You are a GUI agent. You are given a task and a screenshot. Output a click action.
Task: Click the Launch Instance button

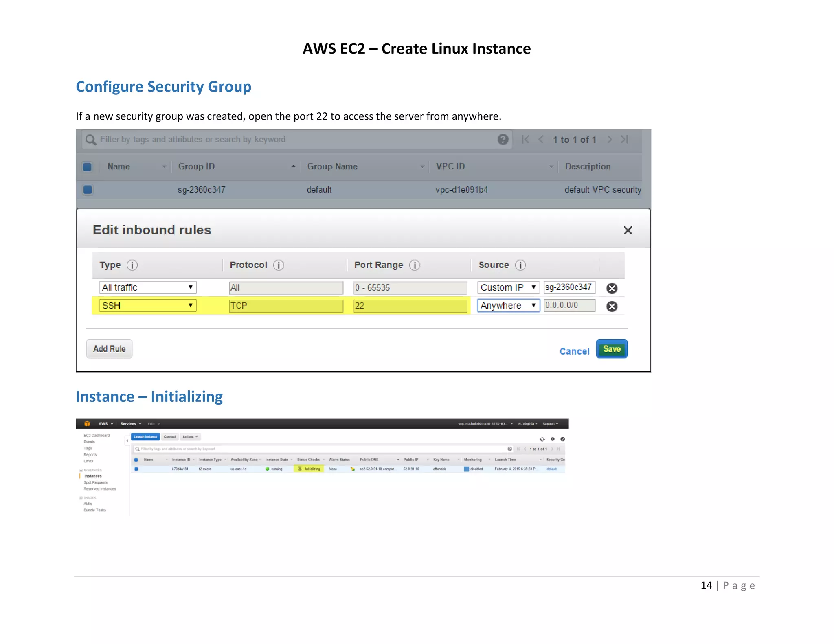pyautogui.click(x=145, y=437)
